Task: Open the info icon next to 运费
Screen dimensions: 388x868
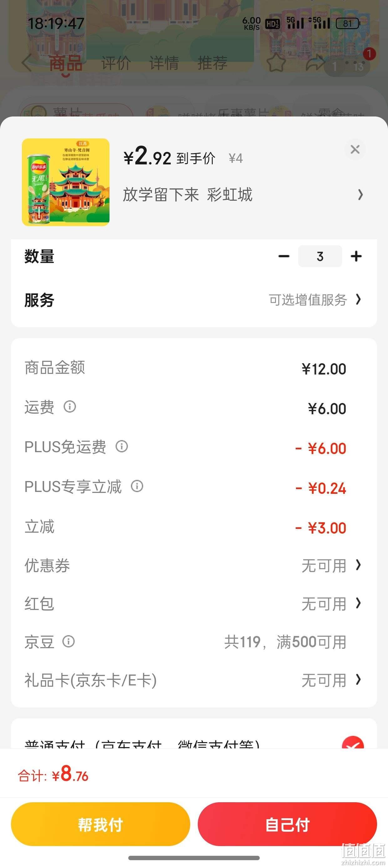Action: coord(70,406)
